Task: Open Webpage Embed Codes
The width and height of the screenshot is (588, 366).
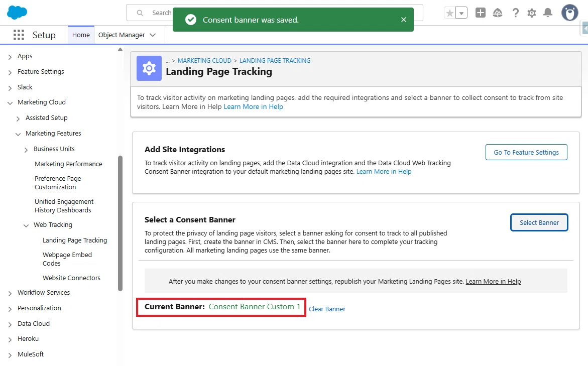Action: pos(67,259)
